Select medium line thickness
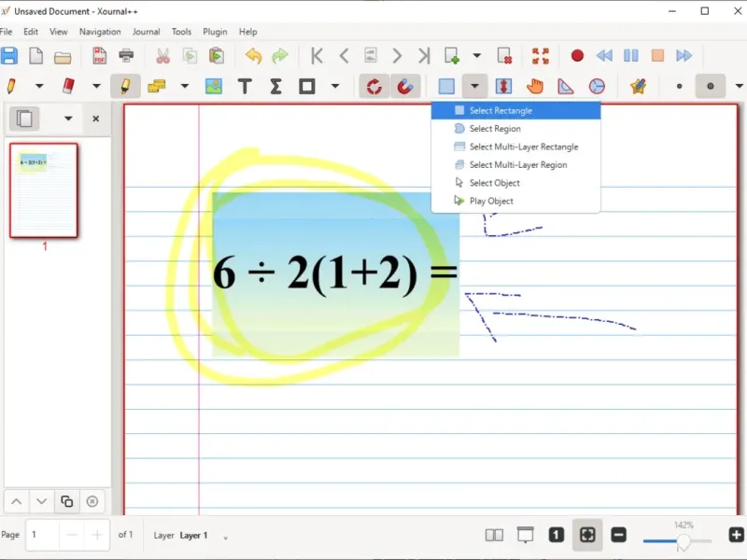The height and width of the screenshot is (560, 747). [711, 86]
